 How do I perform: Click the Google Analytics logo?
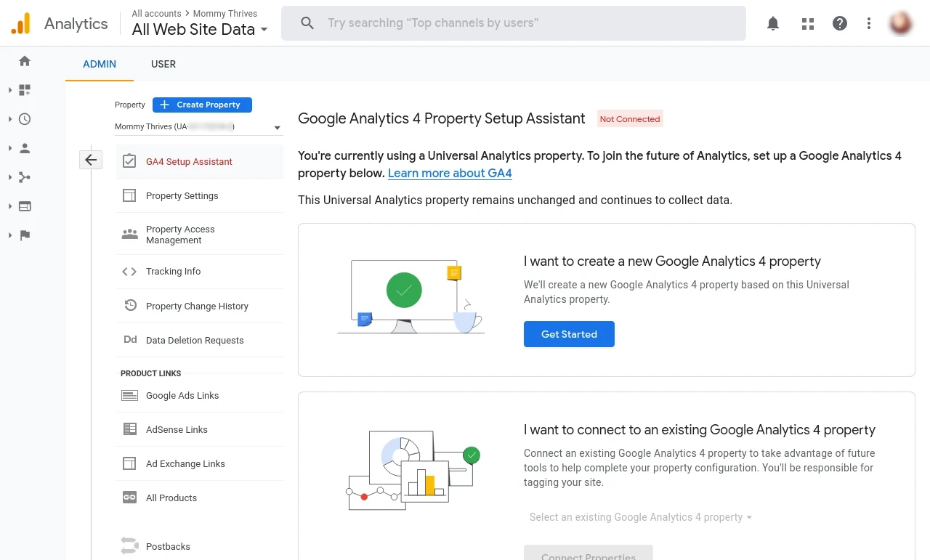pos(20,24)
